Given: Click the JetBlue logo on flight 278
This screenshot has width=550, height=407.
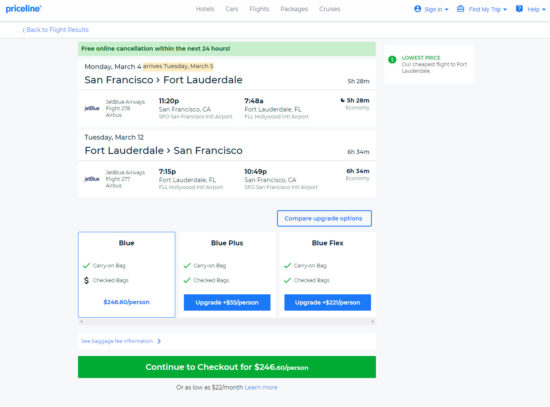Looking at the screenshot, I should coord(92,108).
